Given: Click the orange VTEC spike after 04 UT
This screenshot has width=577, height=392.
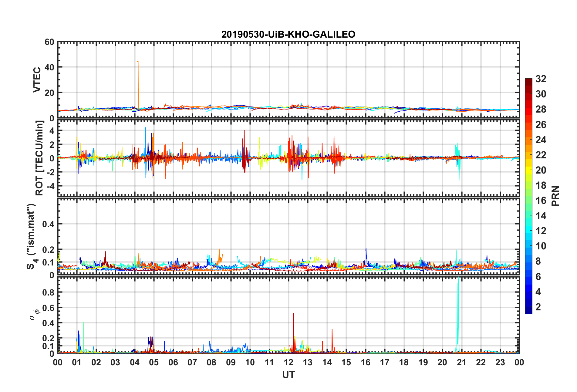Looking at the screenshot, I should pyautogui.click(x=138, y=85).
